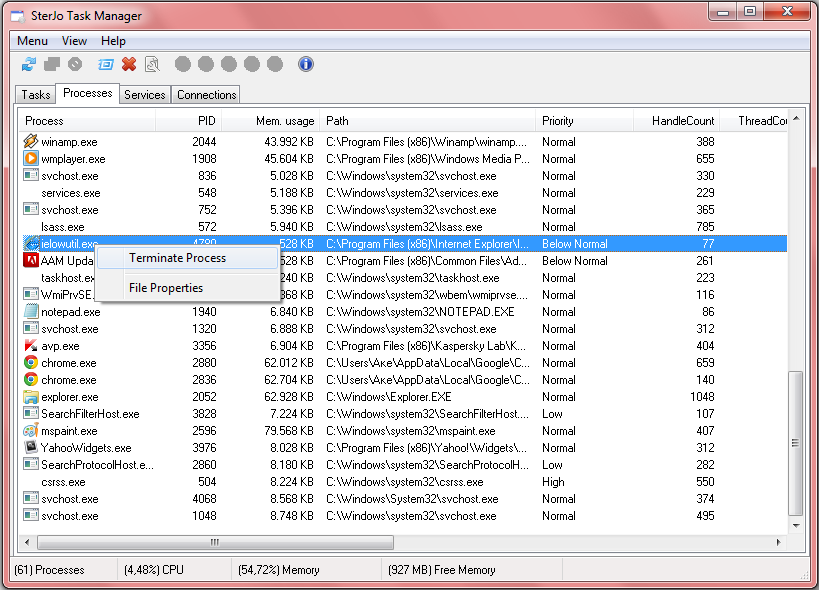Sort by the Process column header
Image resolution: width=819 pixels, height=590 pixels.
87,121
